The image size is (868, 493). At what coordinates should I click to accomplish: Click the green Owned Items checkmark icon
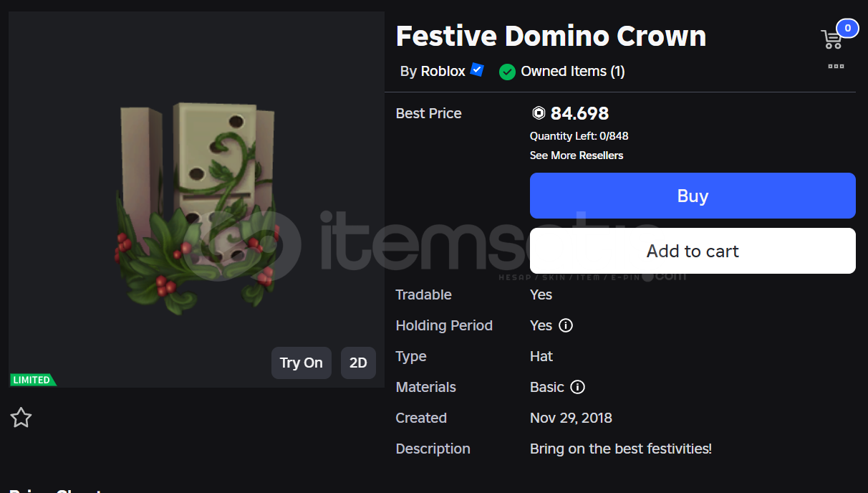[507, 72]
